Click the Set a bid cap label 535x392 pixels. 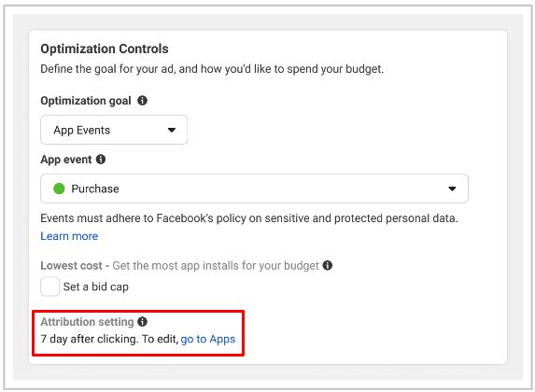click(x=96, y=287)
